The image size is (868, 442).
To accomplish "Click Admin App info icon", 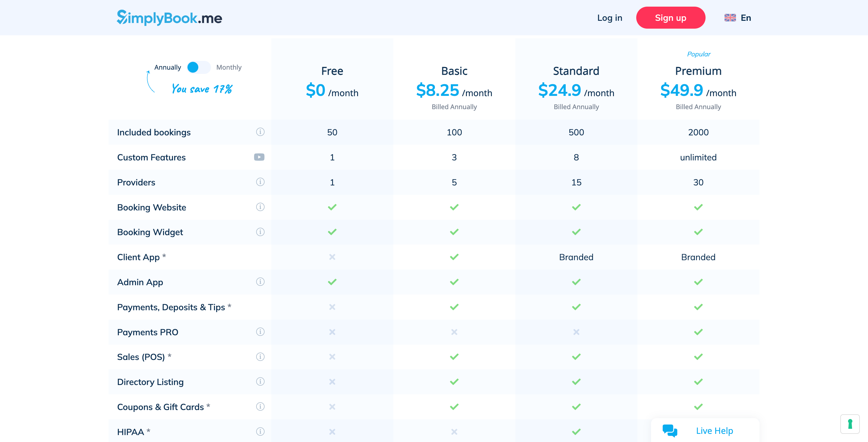I will [260, 282].
